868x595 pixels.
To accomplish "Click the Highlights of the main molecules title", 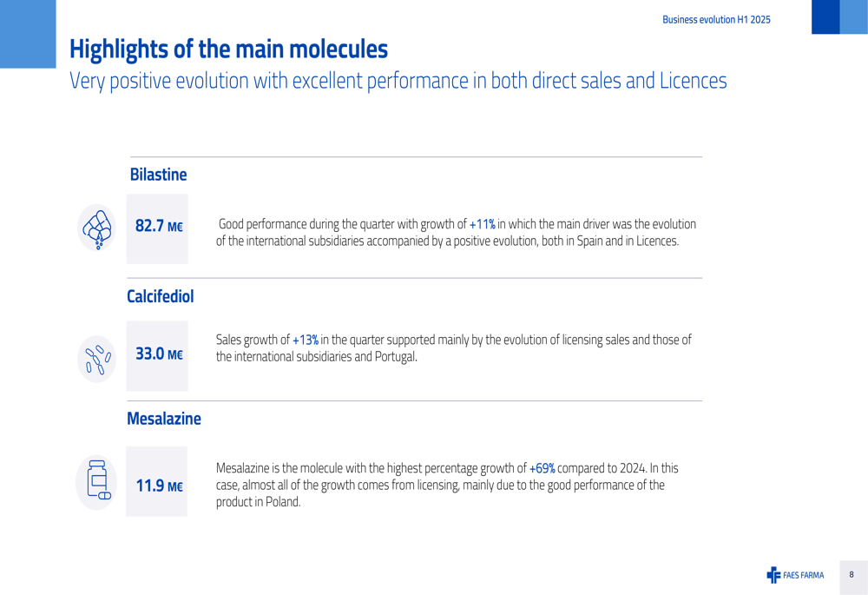I will pos(228,49).
